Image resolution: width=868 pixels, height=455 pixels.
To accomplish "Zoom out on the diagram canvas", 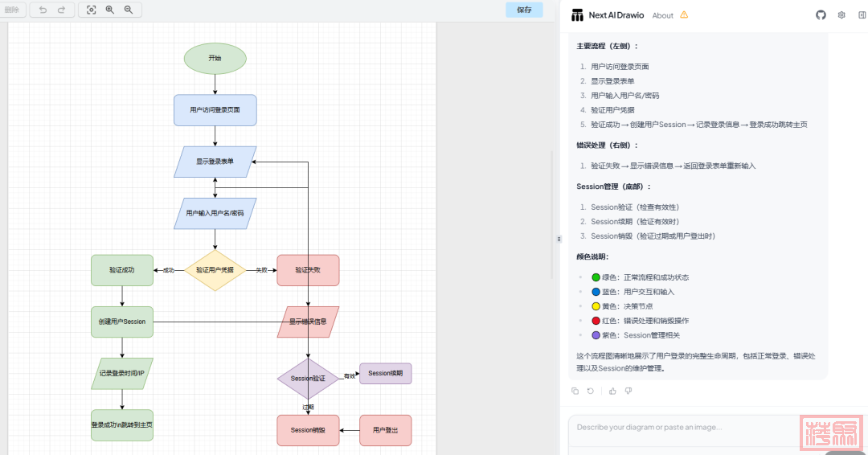I will (129, 10).
